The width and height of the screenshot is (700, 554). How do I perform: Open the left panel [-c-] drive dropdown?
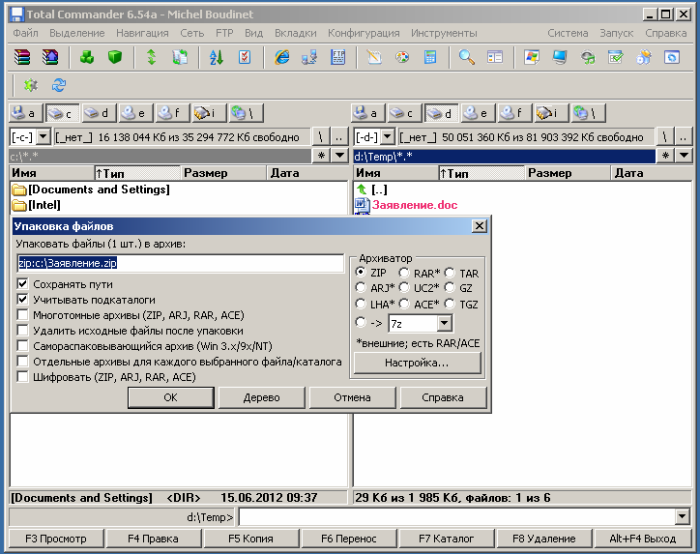43,137
